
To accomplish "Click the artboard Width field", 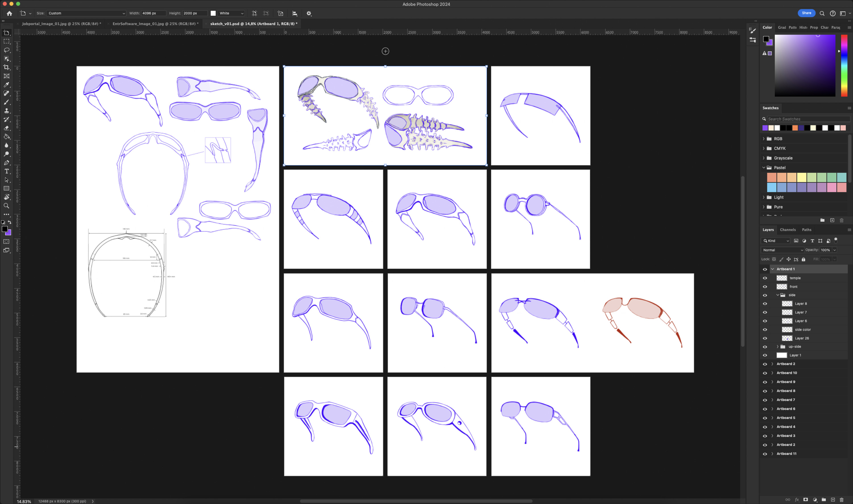I will (153, 13).
